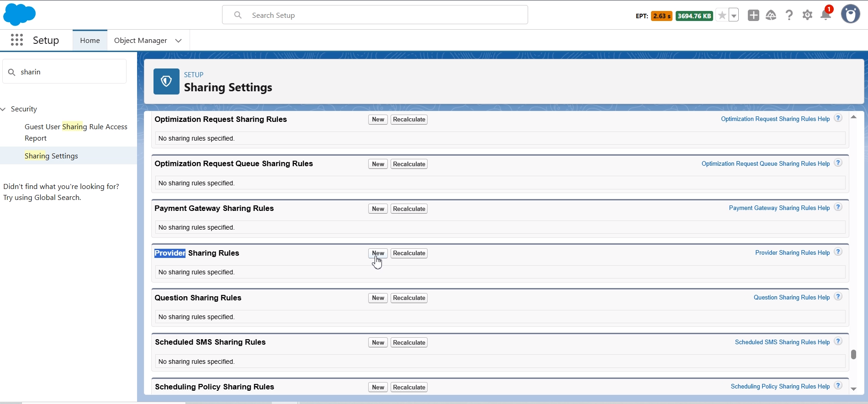This screenshot has height=404, width=868.
Task: Create new Optimization Request Sharing Rule
Action: click(378, 120)
